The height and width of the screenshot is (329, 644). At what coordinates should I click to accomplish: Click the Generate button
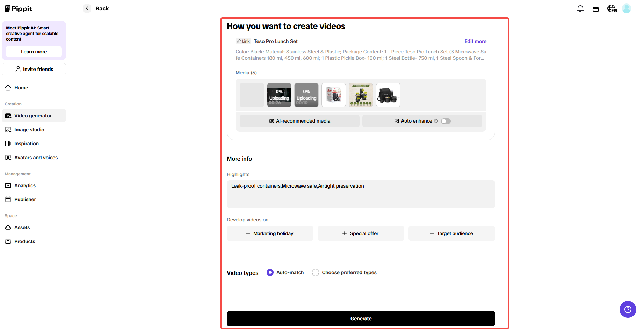coord(361,319)
